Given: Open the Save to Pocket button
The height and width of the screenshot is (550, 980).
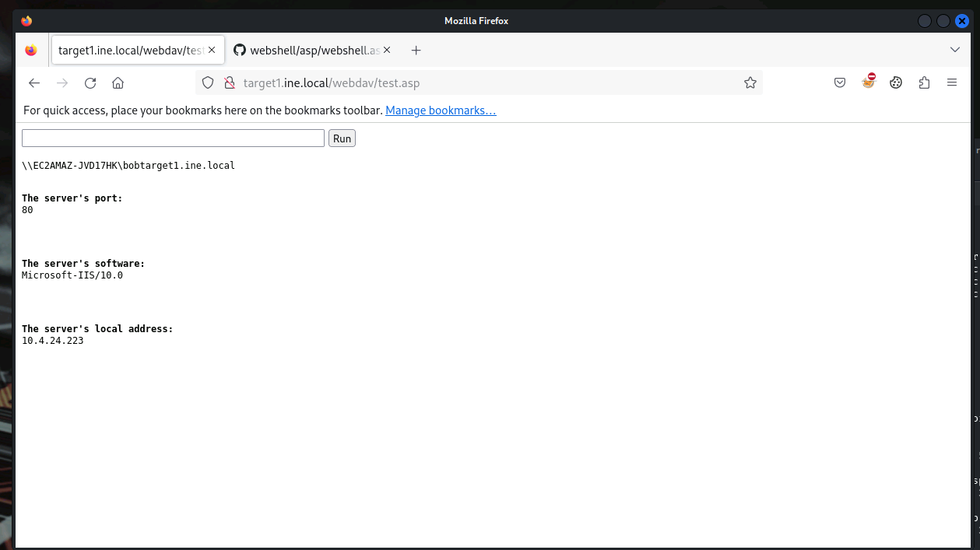Looking at the screenshot, I should 840,83.
